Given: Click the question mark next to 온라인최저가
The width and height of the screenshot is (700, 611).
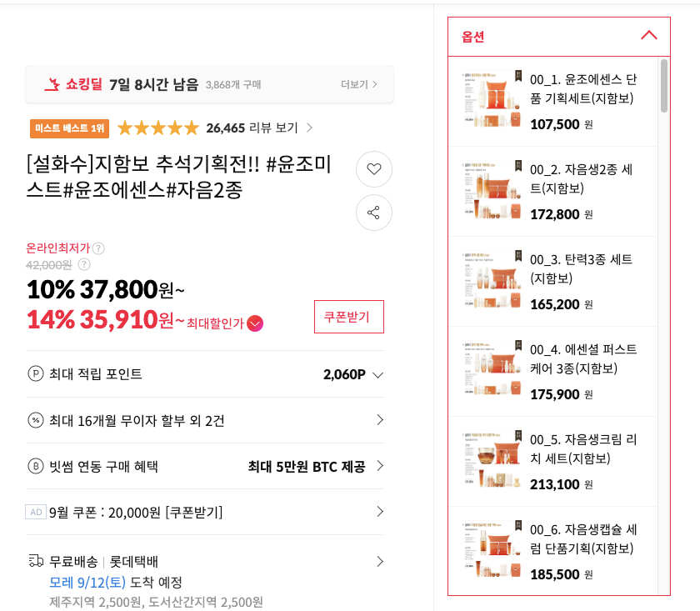Looking at the screenshot, I should [x=98, y=248].
